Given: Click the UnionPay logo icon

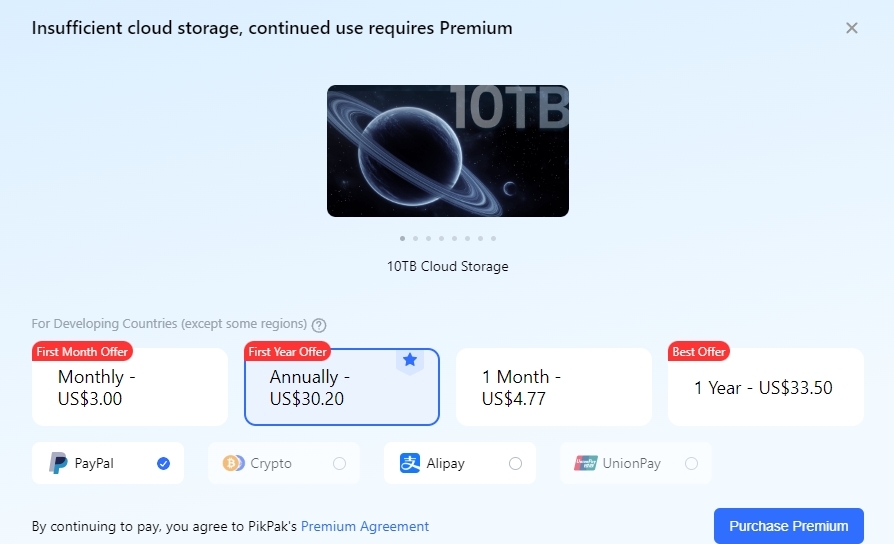Looking at the screenshot, I should click(x=586, y=463).
